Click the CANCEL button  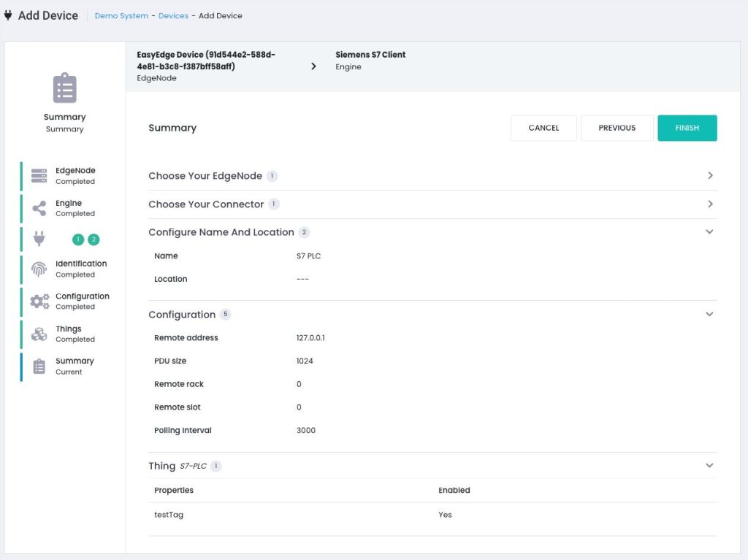click(543, 128)
